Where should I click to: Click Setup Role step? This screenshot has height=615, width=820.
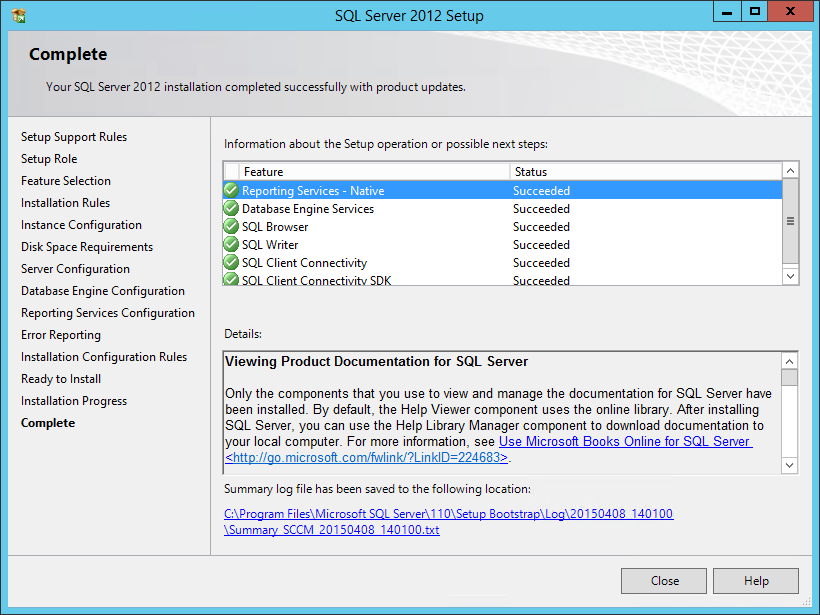pos(49,159)
